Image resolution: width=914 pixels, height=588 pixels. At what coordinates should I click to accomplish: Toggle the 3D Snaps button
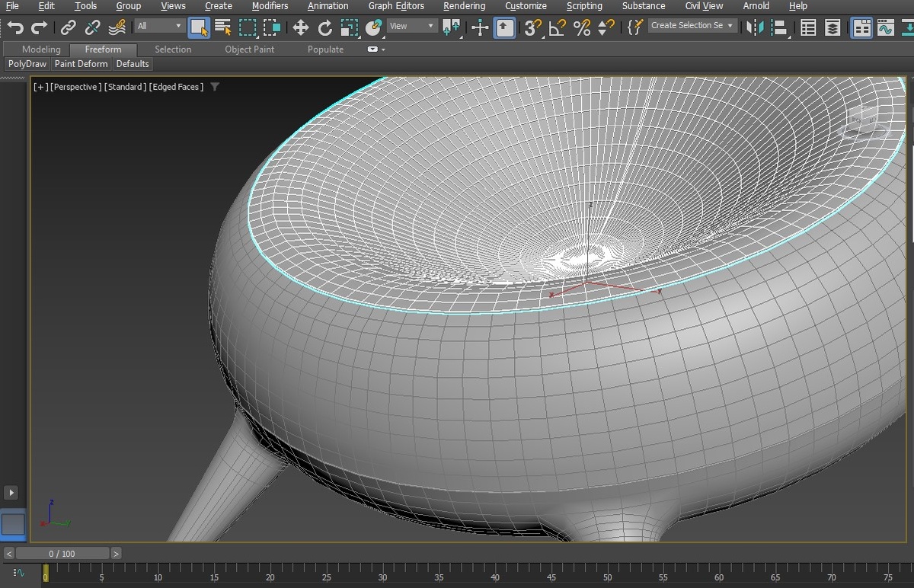532,28
